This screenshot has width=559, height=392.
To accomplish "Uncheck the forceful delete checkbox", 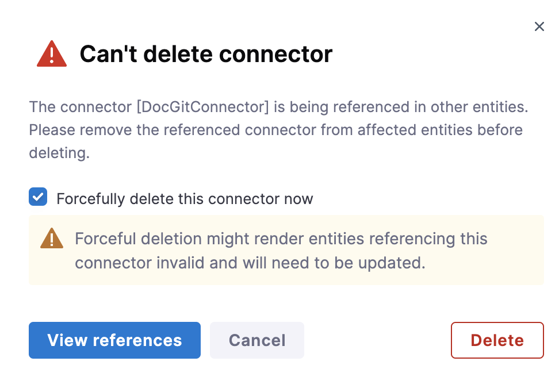I will coord(38,197).
